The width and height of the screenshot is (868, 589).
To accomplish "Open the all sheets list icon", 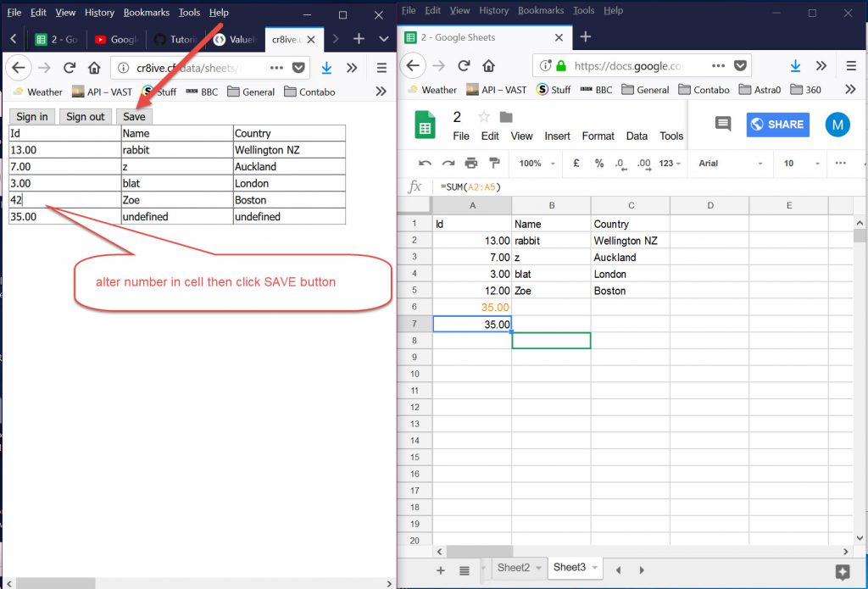I will click(465, 570).
